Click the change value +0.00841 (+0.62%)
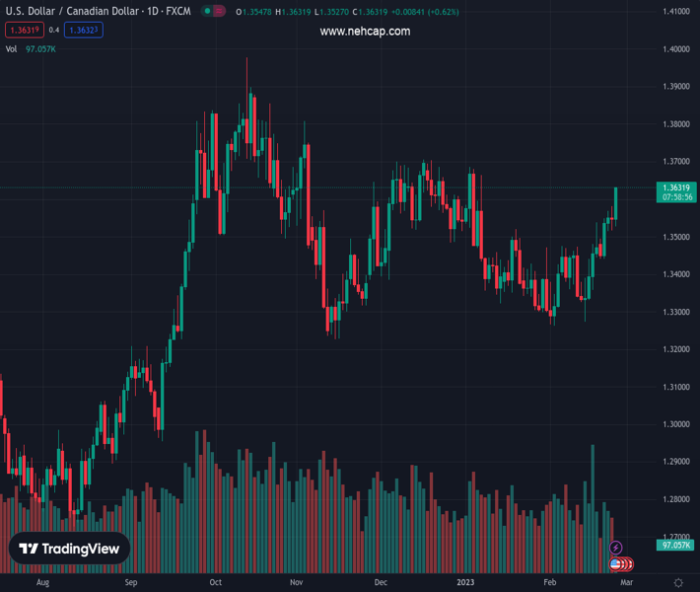The width and height of the screenshot is (700, 592). (x=425, y=12)
